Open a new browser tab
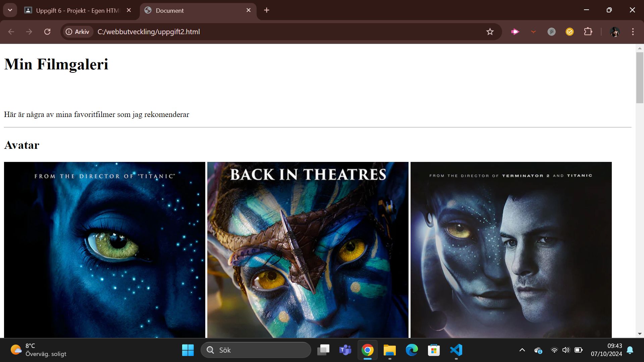Screen dimensions: 644x362 267,10
